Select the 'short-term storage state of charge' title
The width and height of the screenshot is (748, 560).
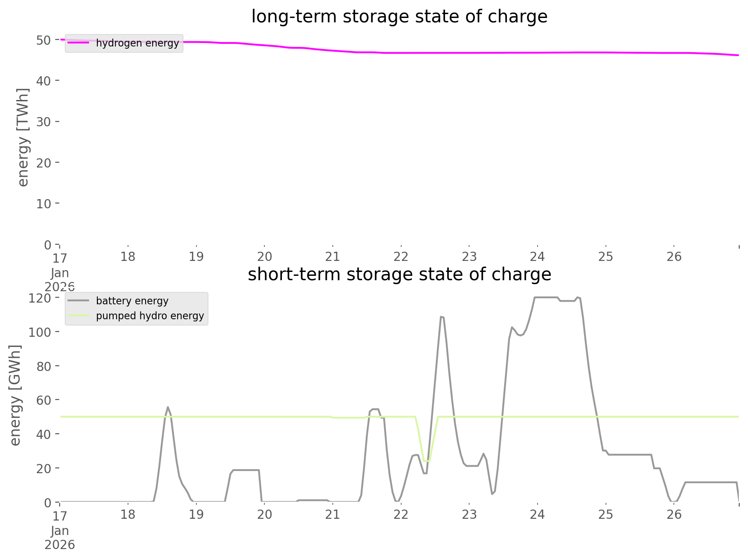pos(399,275)
